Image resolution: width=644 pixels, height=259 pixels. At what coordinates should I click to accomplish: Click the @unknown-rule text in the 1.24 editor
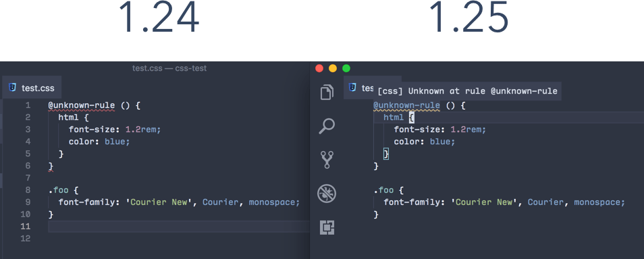[82, 105]
